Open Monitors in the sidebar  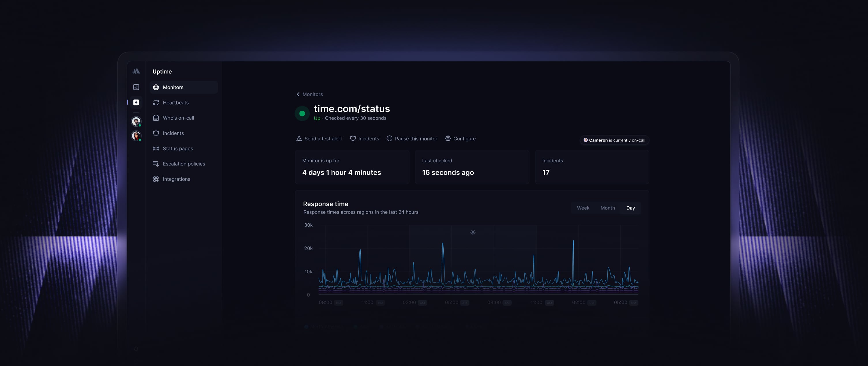(173, 87)
